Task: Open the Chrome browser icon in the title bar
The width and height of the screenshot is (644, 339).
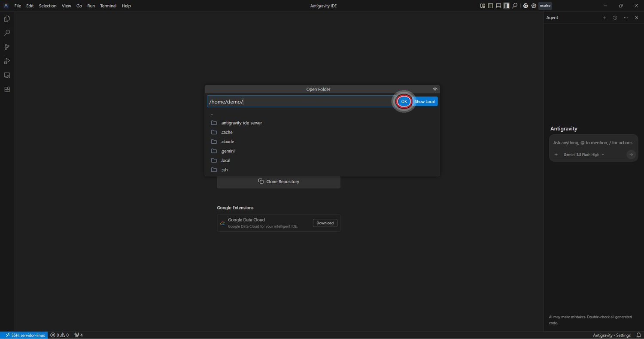Action: click(x=526, y=6)
